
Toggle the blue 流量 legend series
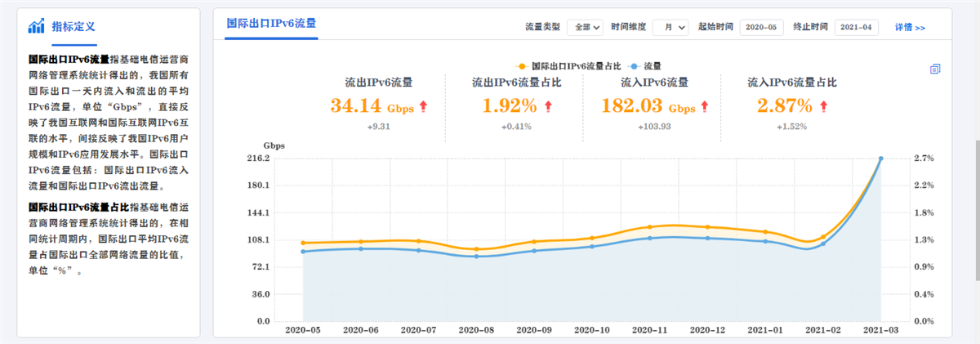click(x=647, y=65)
